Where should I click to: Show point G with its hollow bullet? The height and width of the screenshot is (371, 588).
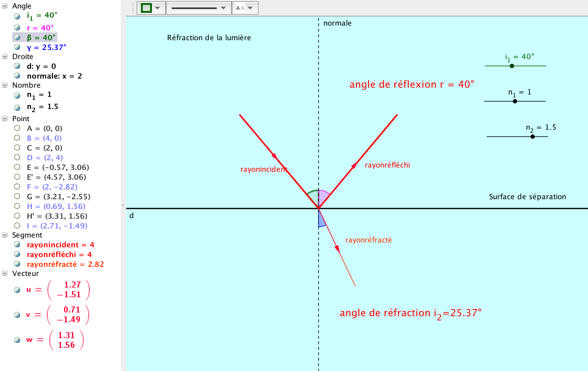point(17,196)
